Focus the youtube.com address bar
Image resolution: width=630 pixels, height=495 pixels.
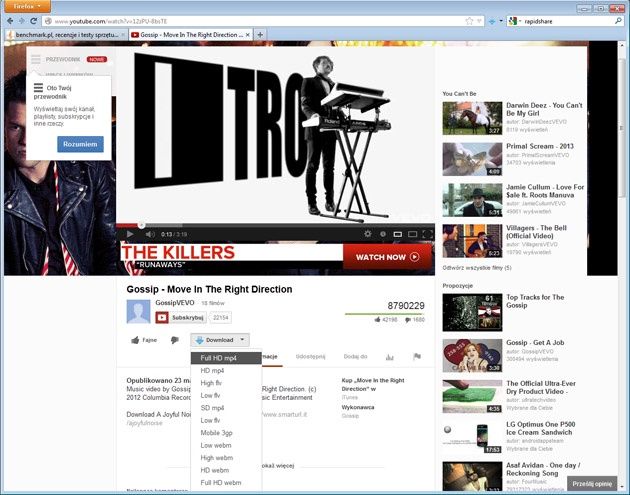[257, 21]
